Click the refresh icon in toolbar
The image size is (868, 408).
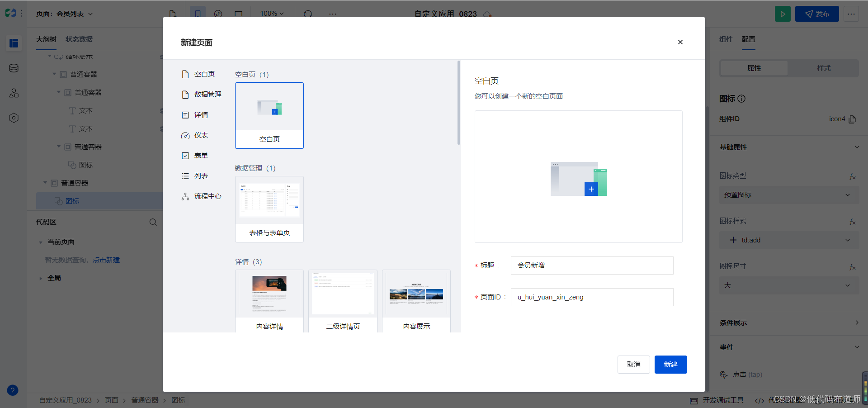click(308, 14)
